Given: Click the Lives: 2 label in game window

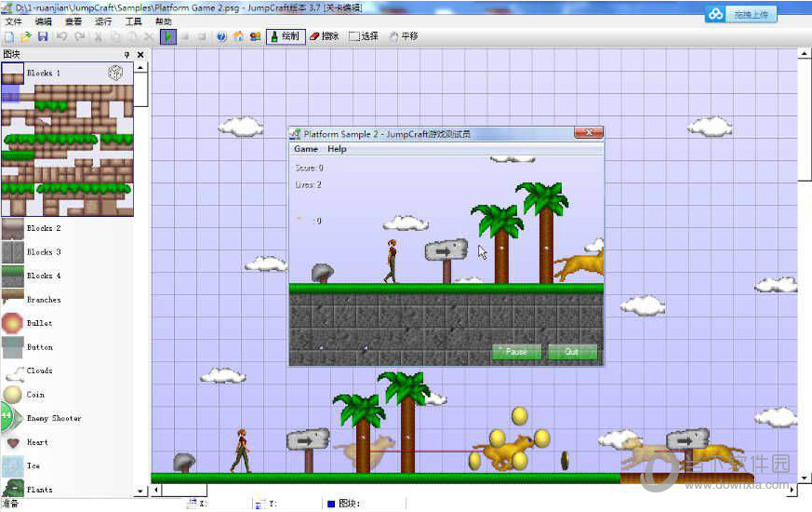Looking at the screenshot, I should (x=308, y=184).
